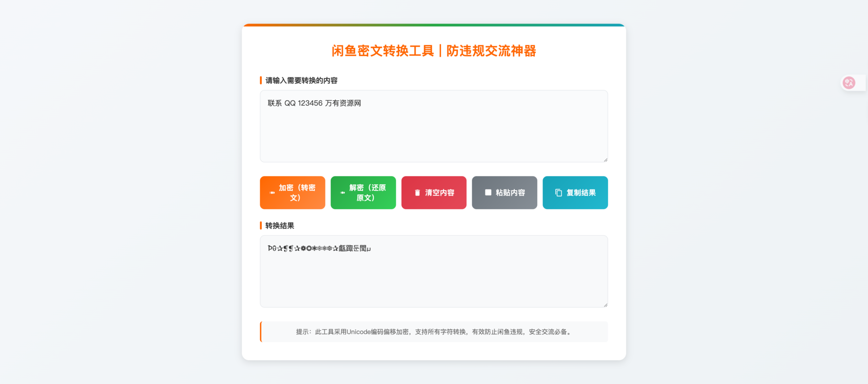Click the 请输入需要转换的内容 label

pos(301,80)
